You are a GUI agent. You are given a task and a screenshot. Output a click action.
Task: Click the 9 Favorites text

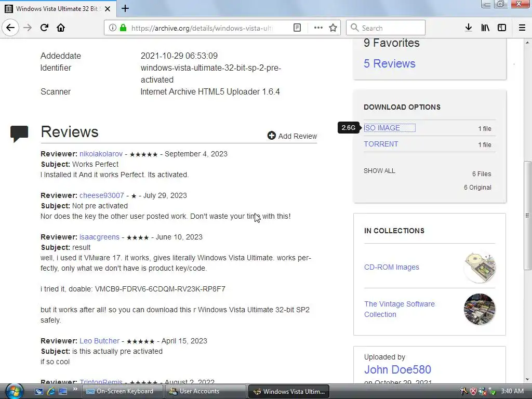[392, 43]
